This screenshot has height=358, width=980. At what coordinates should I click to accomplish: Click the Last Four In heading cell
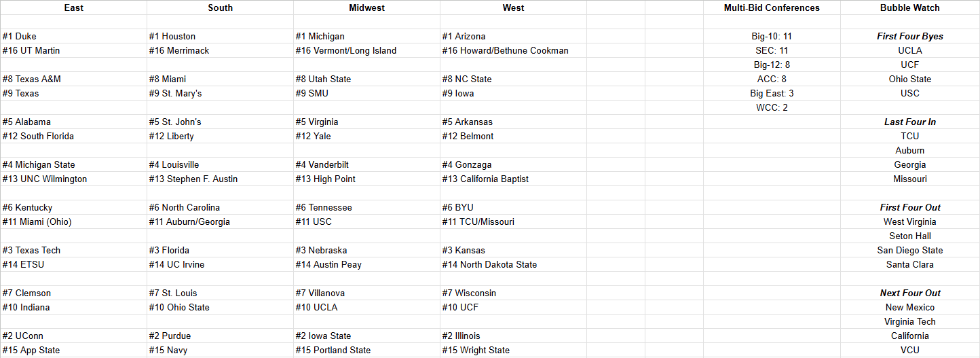click(909, 122)
